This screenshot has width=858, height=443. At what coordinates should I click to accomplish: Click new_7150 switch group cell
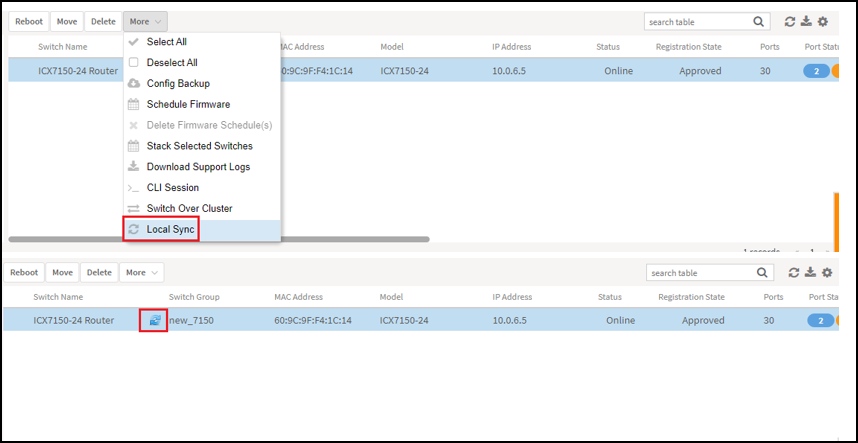point(191,320)
